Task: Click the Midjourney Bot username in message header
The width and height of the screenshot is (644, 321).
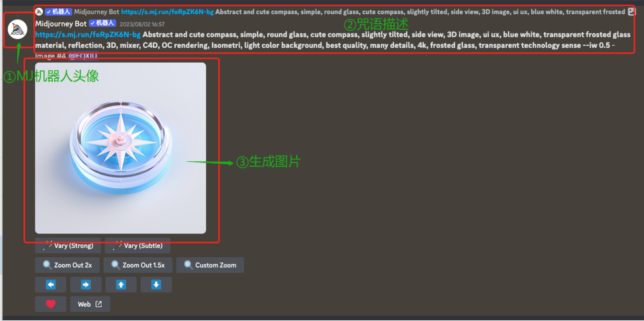Action: point(61,23)
